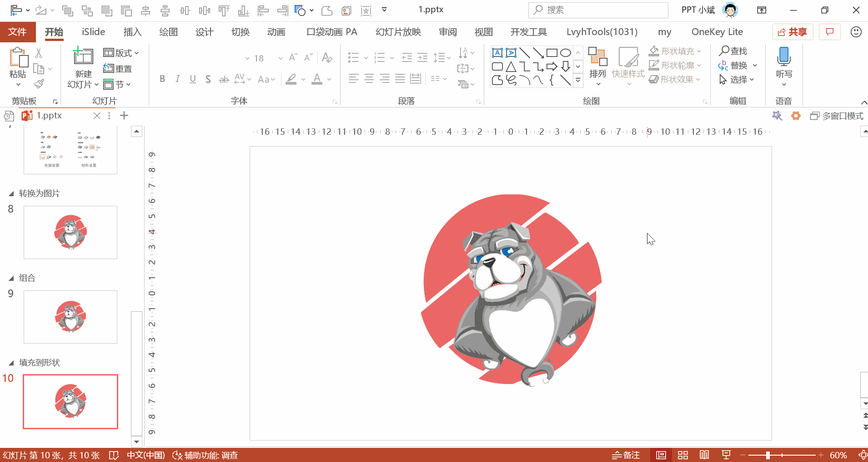Expand the shapes gallery More arrow

(x=578, y=80)
